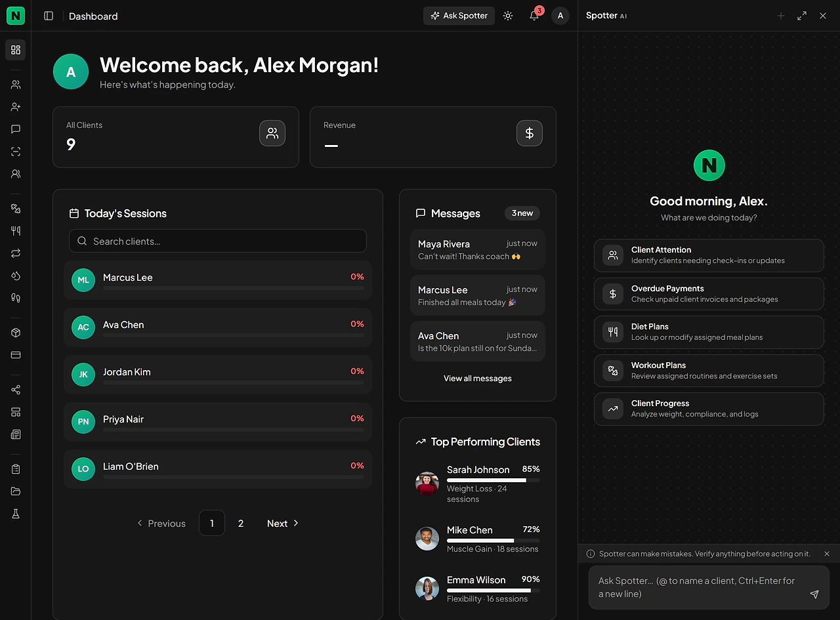Image resolution: width=840 pixels, height=620 pixels.
Task: Select the Workout Plans suggestion
Action: [709, 371]
